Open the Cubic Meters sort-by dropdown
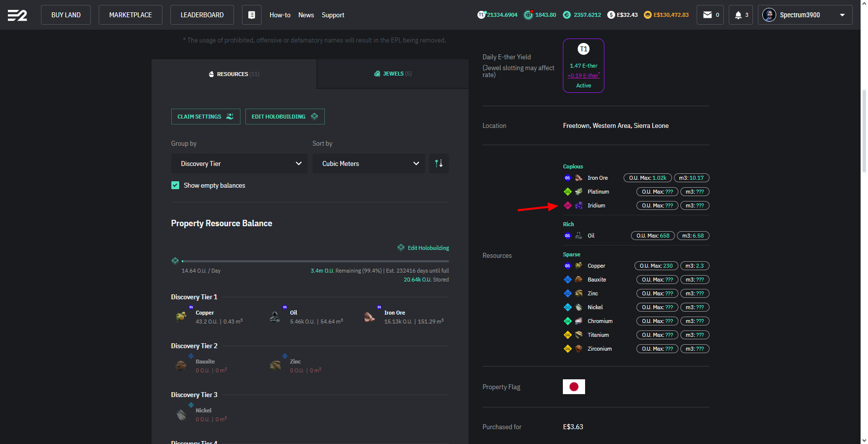This screenshot has height=444, width=868. pos(368,163)
